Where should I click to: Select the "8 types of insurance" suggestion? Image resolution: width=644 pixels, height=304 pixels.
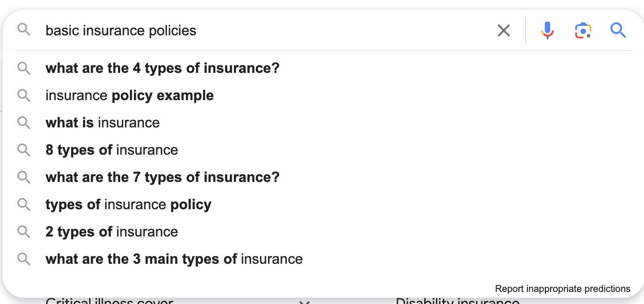click(112, 150)
